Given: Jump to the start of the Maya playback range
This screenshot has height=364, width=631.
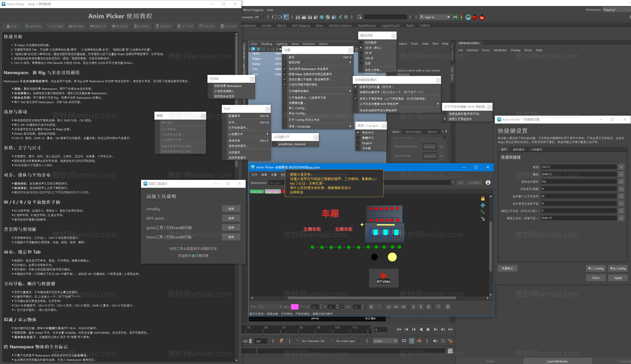Looking at the screenshot, I should pos(399,330).
